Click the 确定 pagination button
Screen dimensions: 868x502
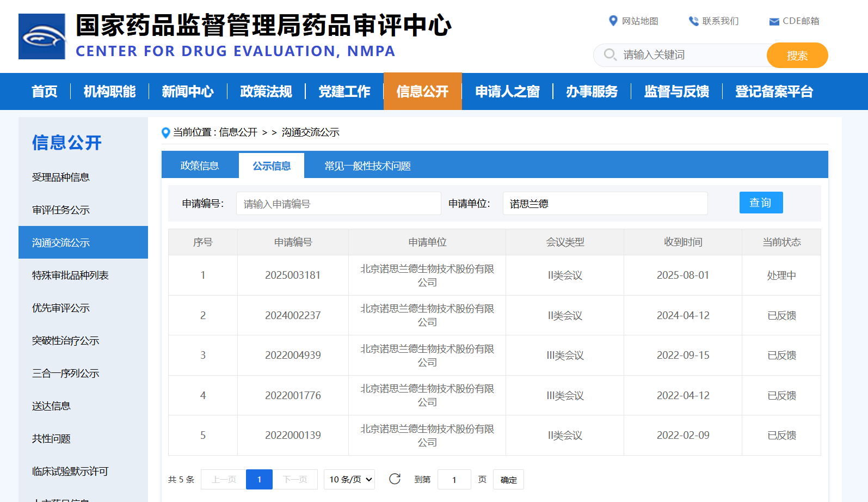pos(508,479)
